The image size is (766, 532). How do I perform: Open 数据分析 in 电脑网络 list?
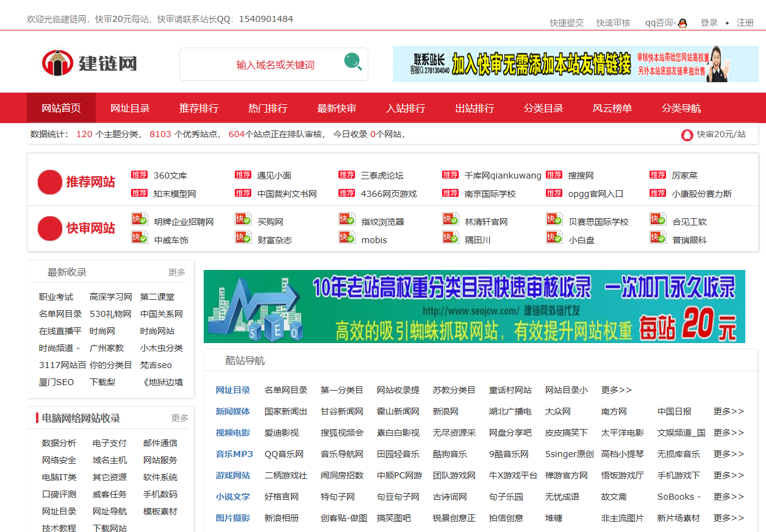[x=59, y=443]
